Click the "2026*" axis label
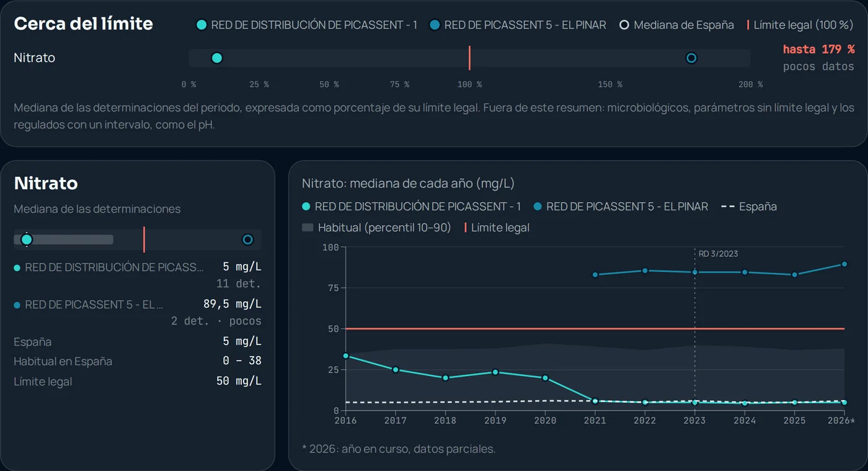 [x=843, y=421]
